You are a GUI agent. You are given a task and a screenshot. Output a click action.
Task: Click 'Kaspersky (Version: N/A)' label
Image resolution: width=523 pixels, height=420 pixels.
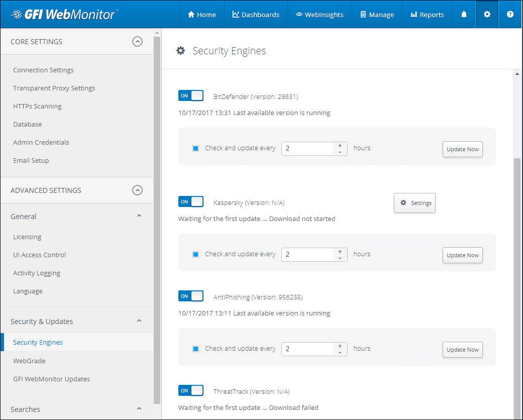(x=249, y=203)
